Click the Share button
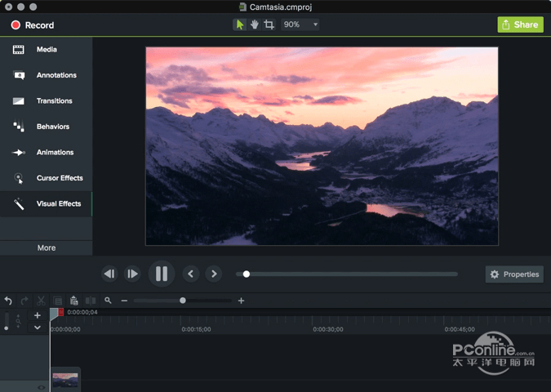 coord(521,24)
